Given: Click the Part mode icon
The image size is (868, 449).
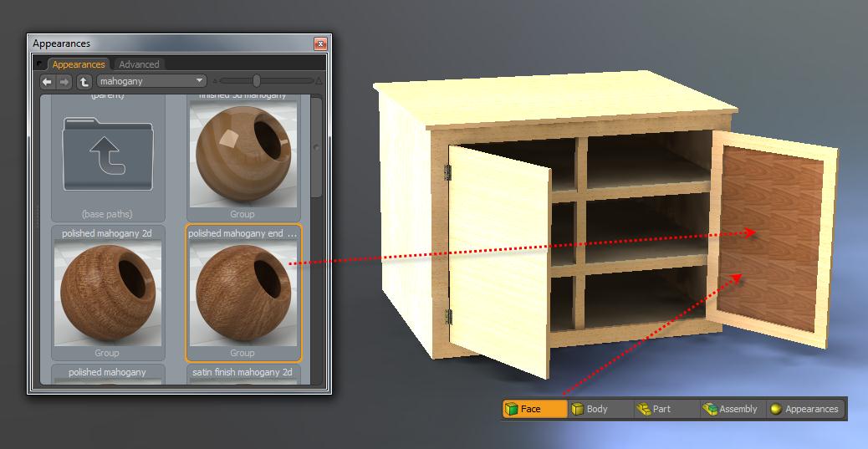Looking at the screenshot, I should coord(643,409).
